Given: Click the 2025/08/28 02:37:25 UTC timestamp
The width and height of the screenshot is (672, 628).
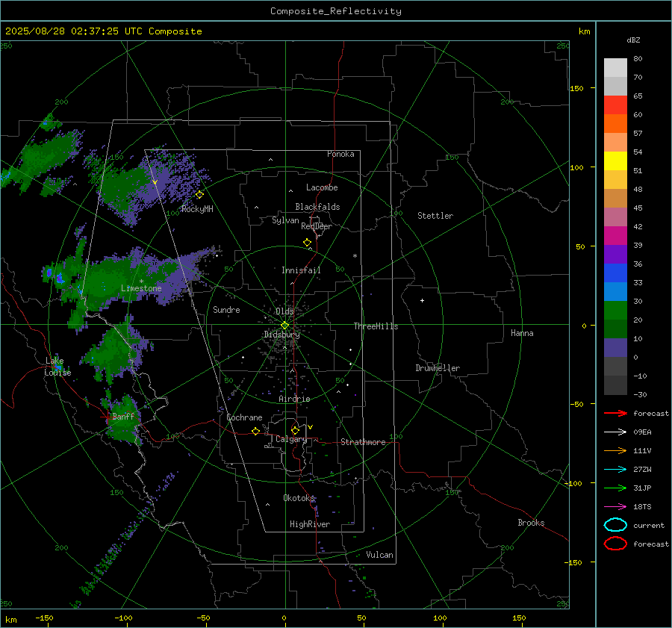Looking at the screenshot, I should (x=74, y=31).
